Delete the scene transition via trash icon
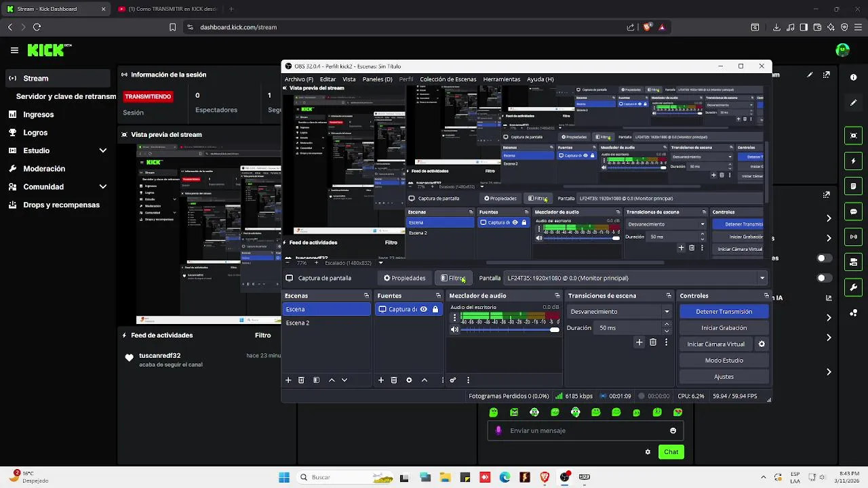The image size is (868, 488). click(x=653, y=342)
